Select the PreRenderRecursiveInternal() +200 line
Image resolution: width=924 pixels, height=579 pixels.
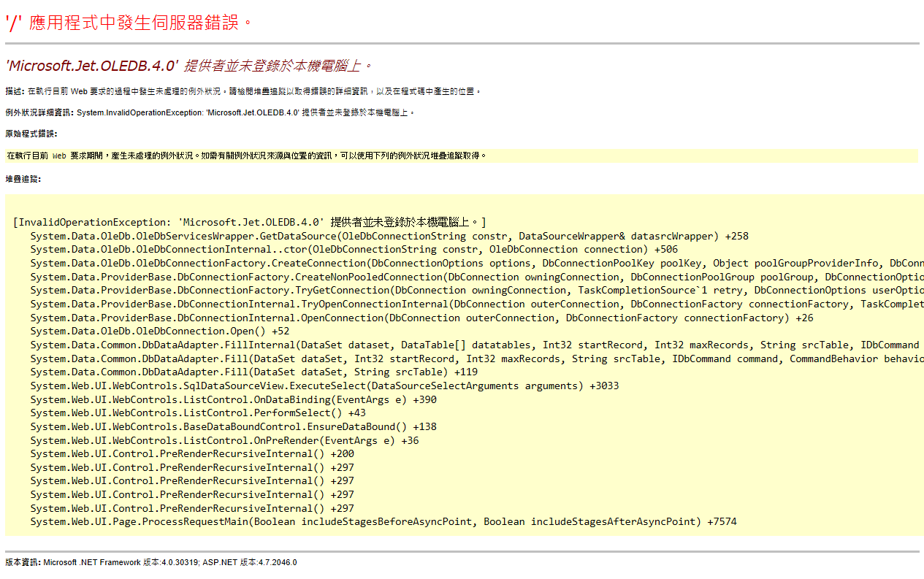click(x=192, y=453)
